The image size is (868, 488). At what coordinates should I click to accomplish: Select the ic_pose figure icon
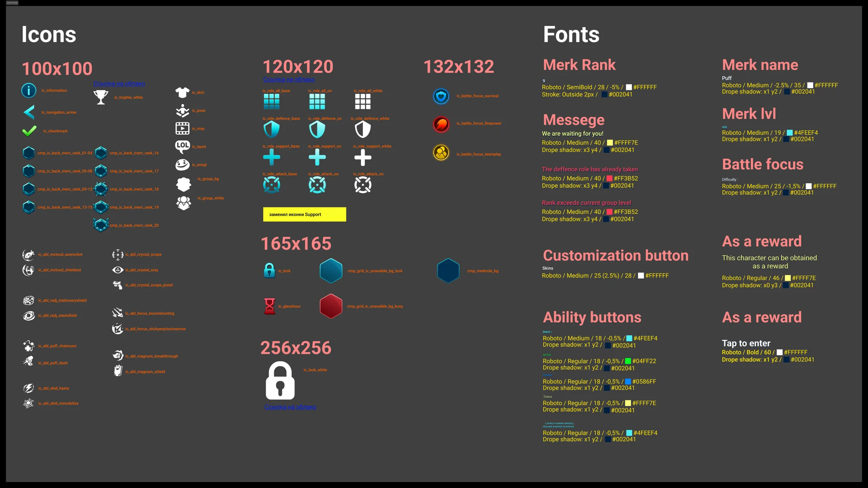pos(182,111)
